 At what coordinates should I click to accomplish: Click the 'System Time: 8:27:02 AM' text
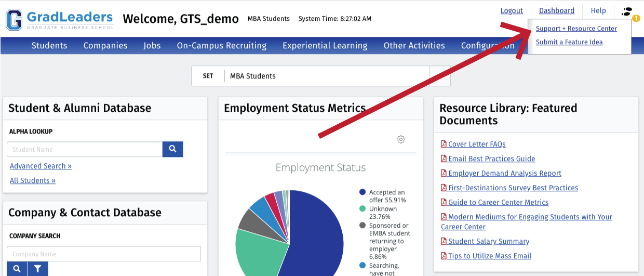(x=335, y=19)
